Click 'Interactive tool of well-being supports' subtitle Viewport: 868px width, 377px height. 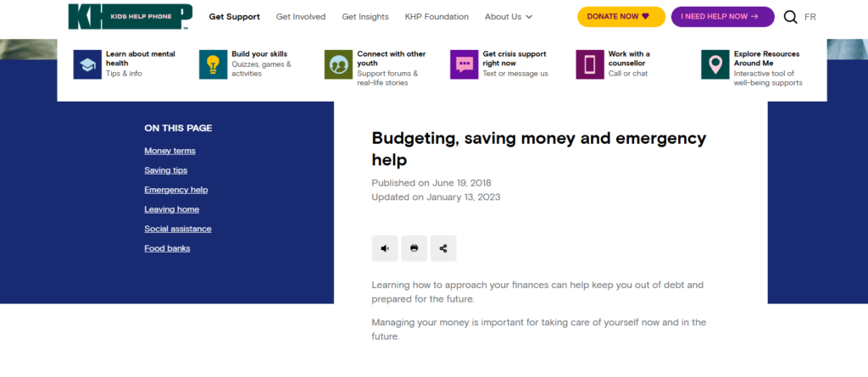pyautogui.click(x=768, y=78)
